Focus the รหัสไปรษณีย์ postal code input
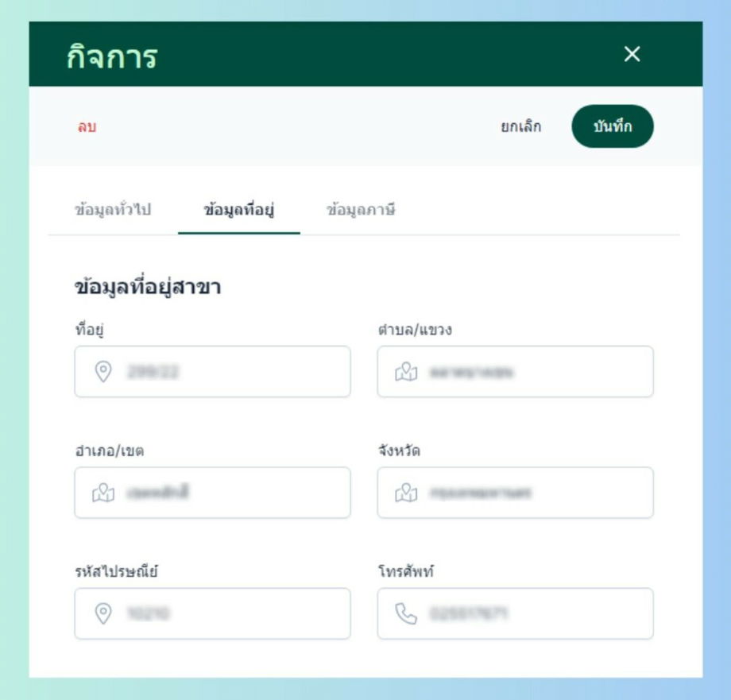This screenshot has height=700, width=731. [213, 613]
